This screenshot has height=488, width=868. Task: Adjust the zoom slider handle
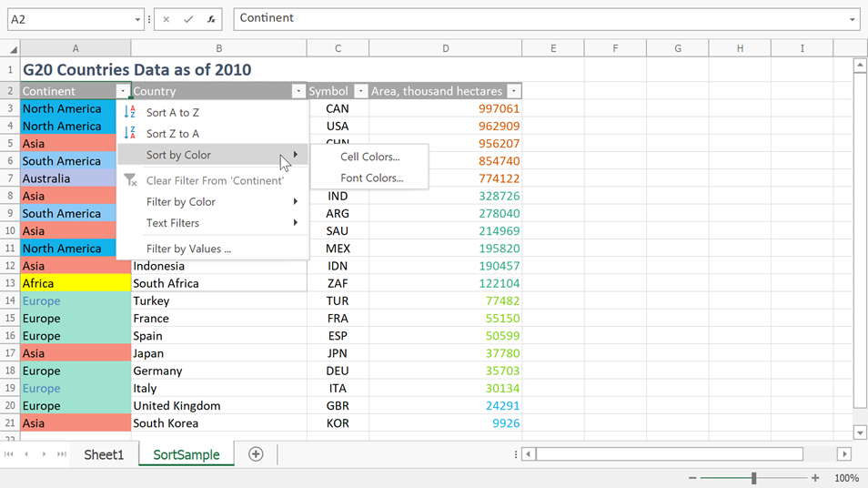point(753,478)
